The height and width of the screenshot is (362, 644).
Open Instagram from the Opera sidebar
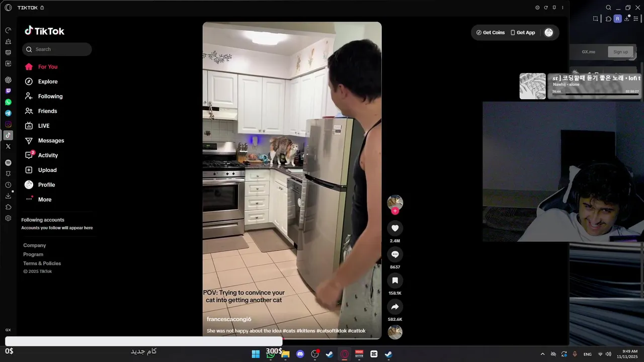pos(8,124)
